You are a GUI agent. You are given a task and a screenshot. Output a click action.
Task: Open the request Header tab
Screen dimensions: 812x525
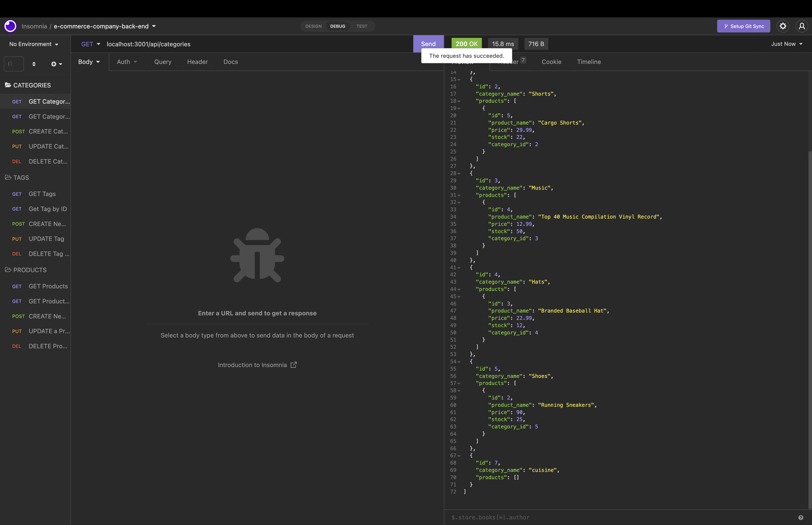tap(197, 62)
